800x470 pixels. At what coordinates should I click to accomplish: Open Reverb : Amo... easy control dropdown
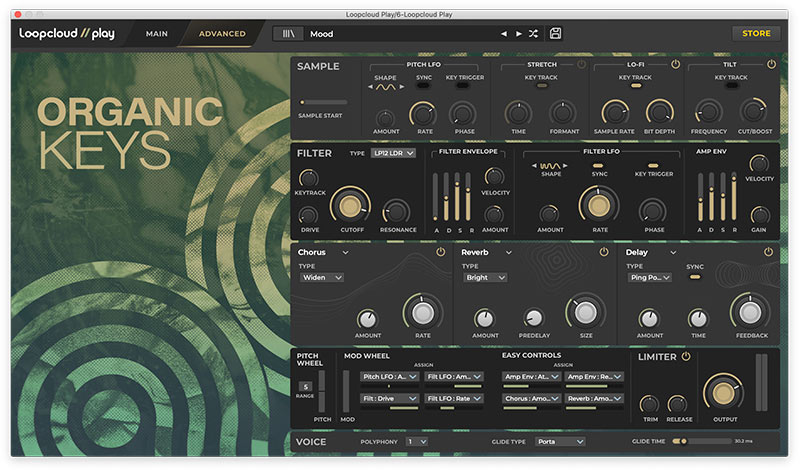click(x=595, y=399)
